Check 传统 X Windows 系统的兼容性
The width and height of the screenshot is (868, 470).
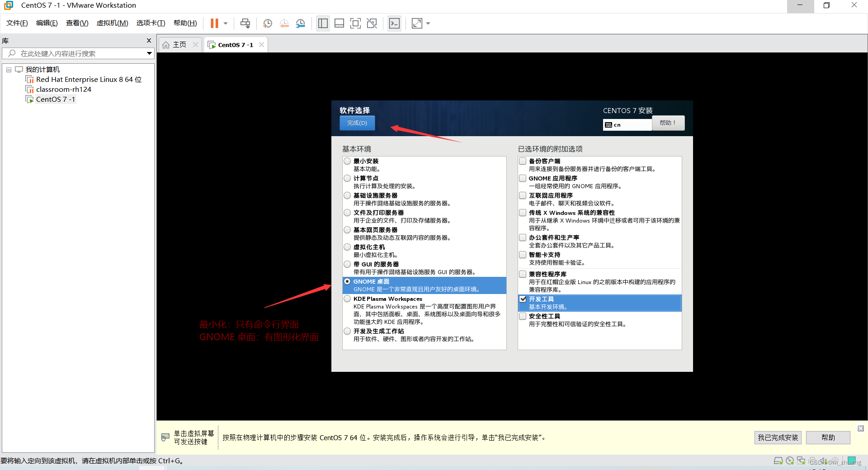click(523, 213)
